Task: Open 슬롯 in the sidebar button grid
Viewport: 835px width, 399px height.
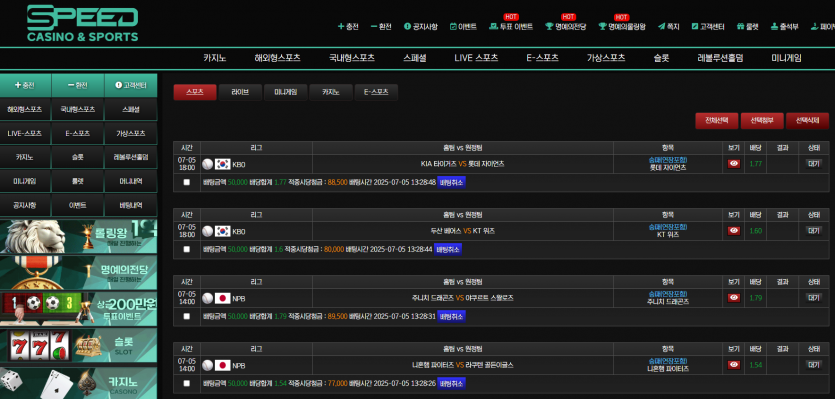Action: (78, 157)
